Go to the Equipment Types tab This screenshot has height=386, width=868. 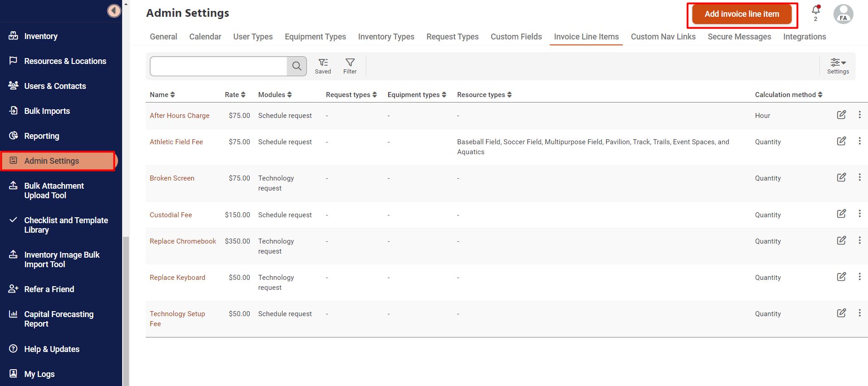tap(315, 37)
